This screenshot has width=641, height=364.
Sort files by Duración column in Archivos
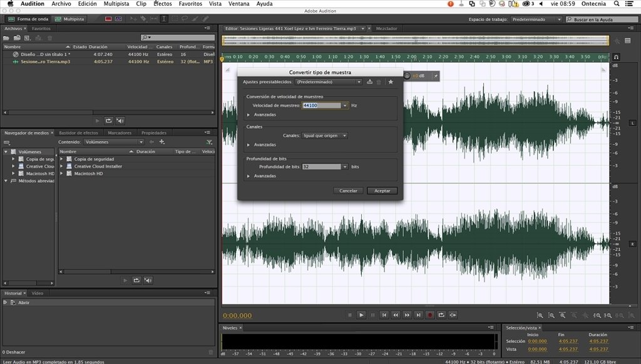[x=98, y=47]
